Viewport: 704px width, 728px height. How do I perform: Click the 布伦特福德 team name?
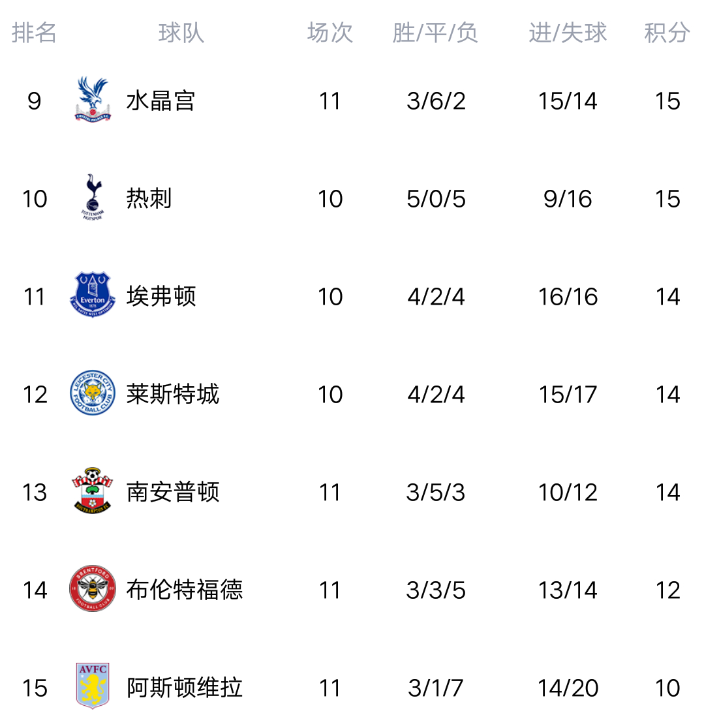click(184, 590)
